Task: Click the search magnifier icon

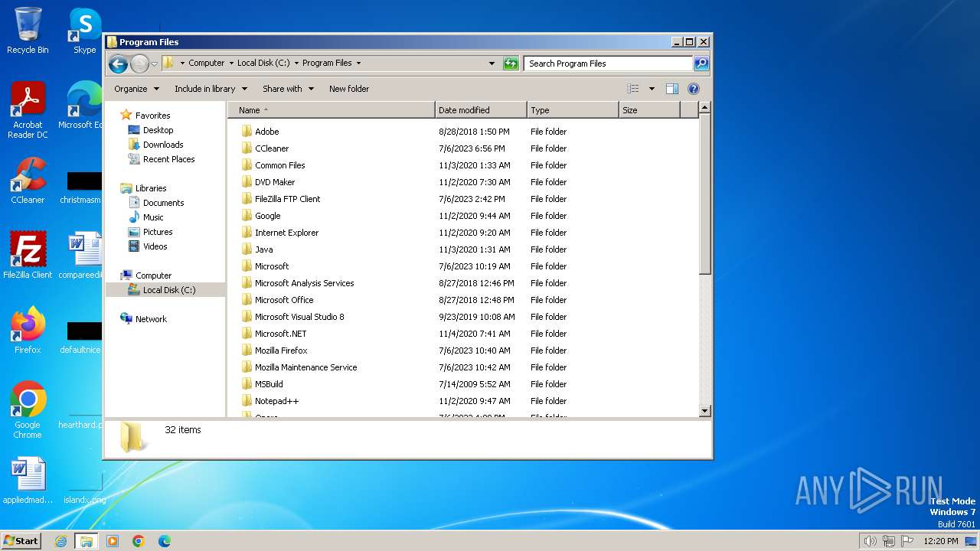Action: point(701,64)
